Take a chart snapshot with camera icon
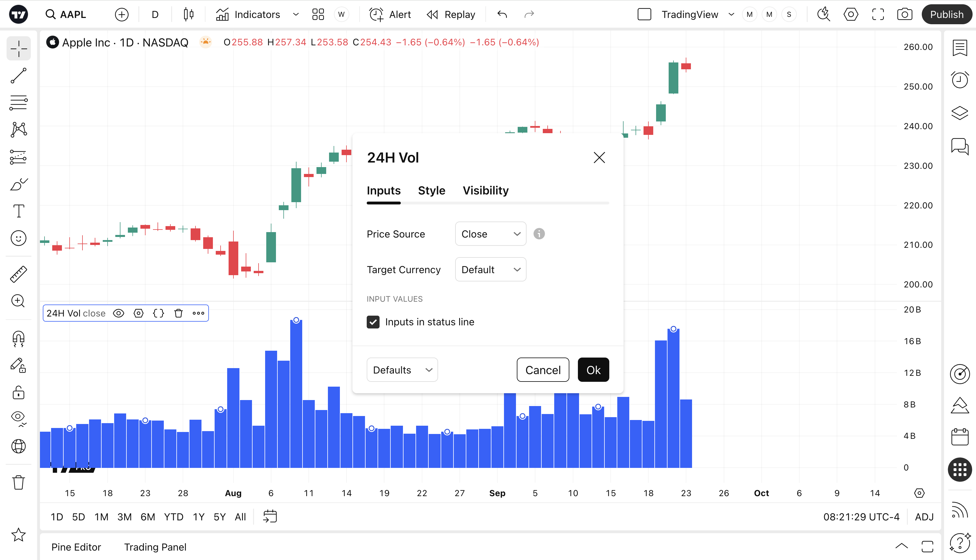This screenshot has height=560, width=976. pos(904,15)
